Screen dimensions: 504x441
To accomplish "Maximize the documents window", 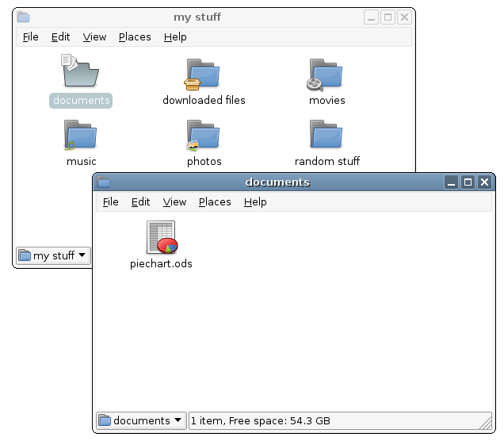I will (x=468, y=182).
